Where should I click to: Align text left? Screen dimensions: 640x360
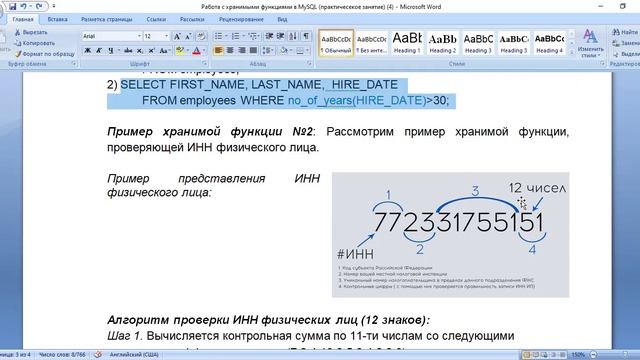[219, 51]
